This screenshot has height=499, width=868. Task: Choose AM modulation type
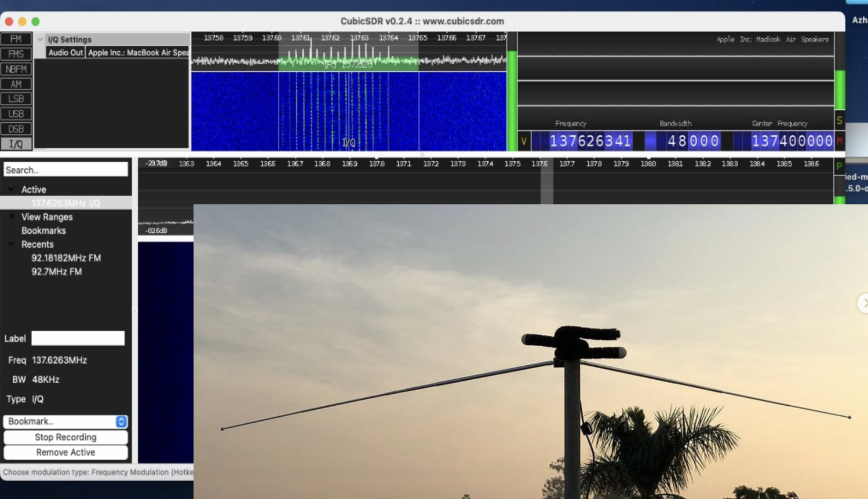[16, 84]
